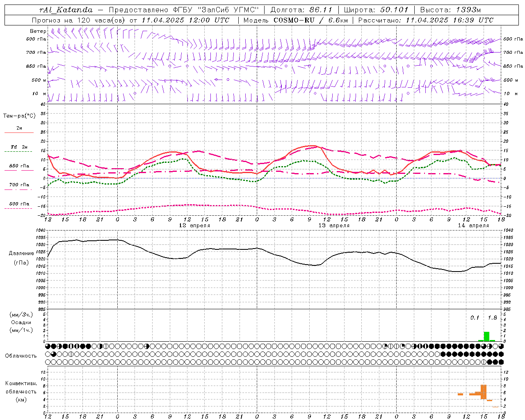
Task: Click the 2м temperature legend entry
Action: coord(19,128)
